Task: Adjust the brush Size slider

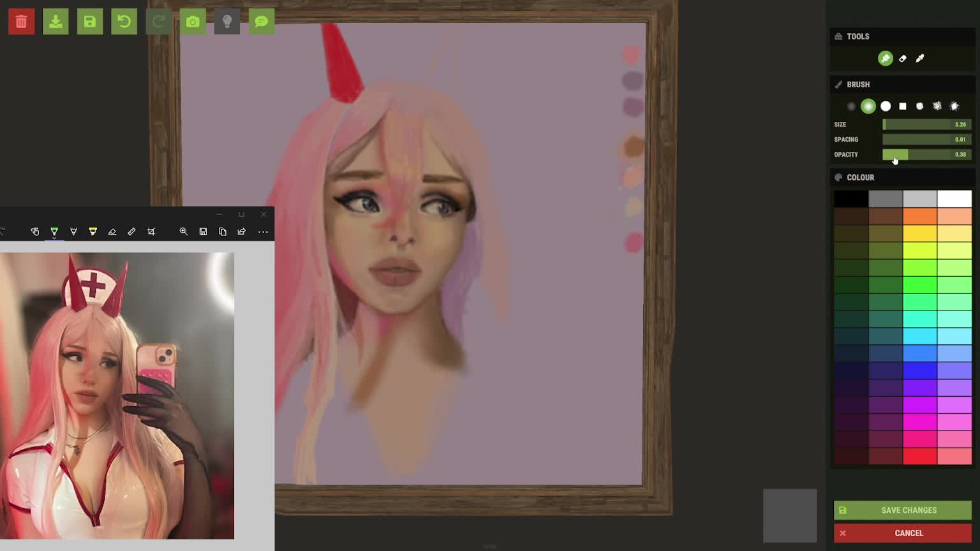Action: 927,124
